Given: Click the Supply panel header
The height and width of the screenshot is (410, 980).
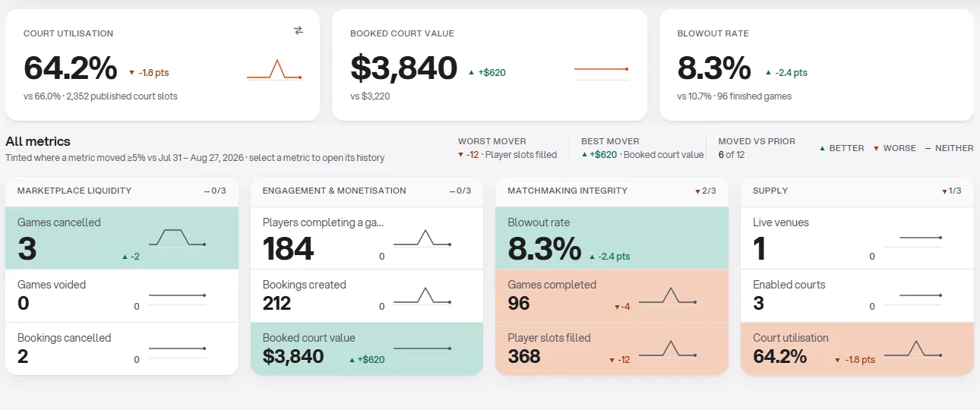Looking at the screenshot, I should 857,191.
